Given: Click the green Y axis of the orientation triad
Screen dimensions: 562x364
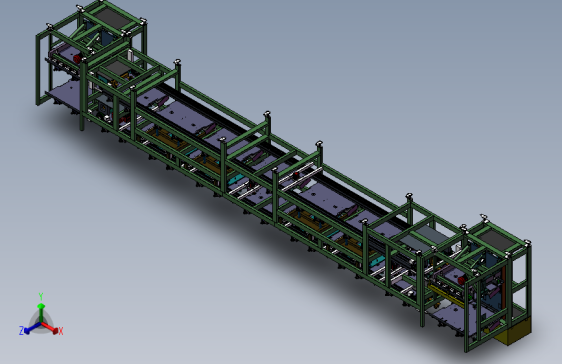Looking at the screenshot, I should [x=41, y=313].
